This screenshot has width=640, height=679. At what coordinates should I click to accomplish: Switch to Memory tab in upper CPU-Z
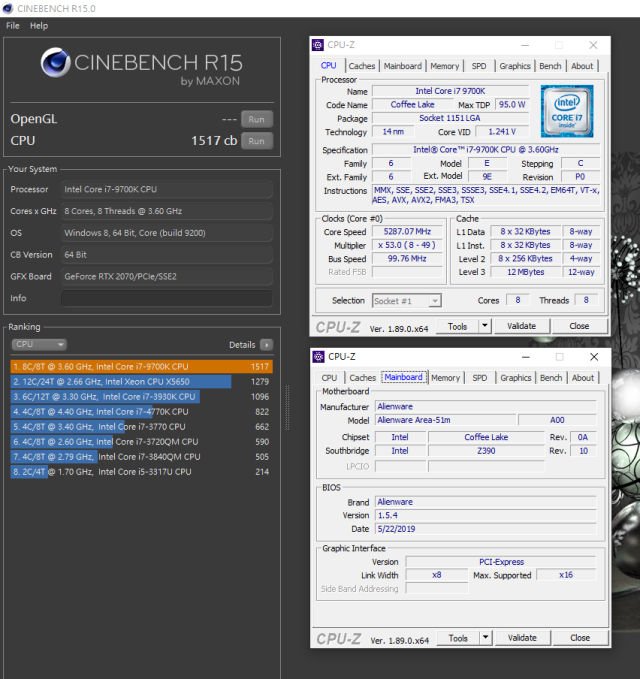tap(445, 66)
